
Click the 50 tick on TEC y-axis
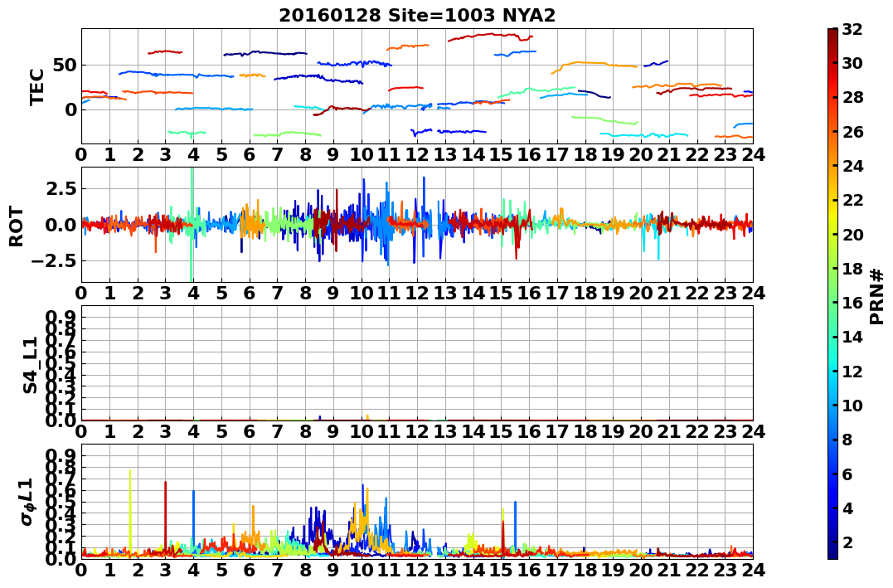(65, 65)
